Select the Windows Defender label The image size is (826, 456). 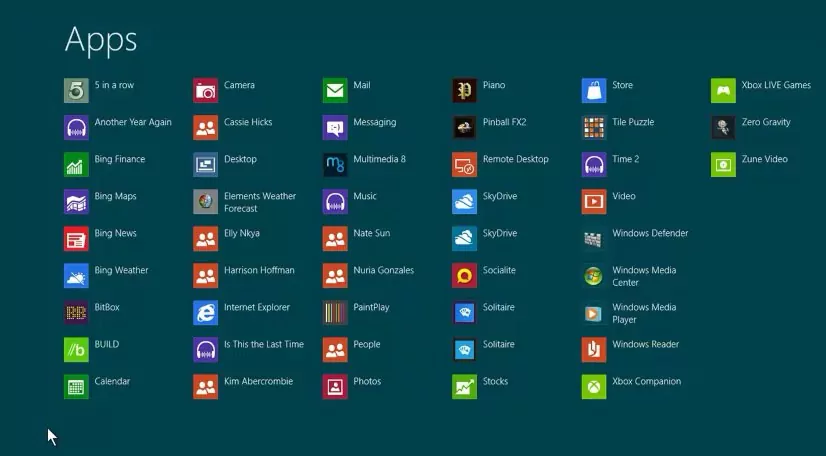[x=650, y=233]
